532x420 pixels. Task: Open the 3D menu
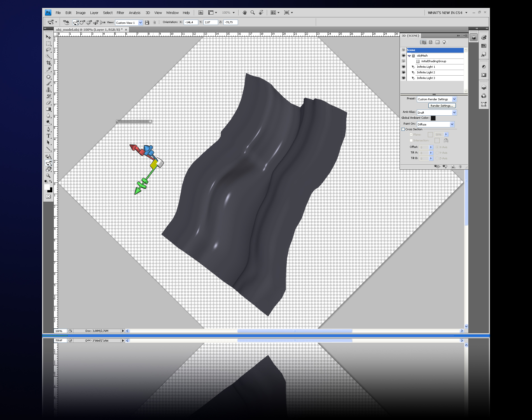tap(148, 13)
